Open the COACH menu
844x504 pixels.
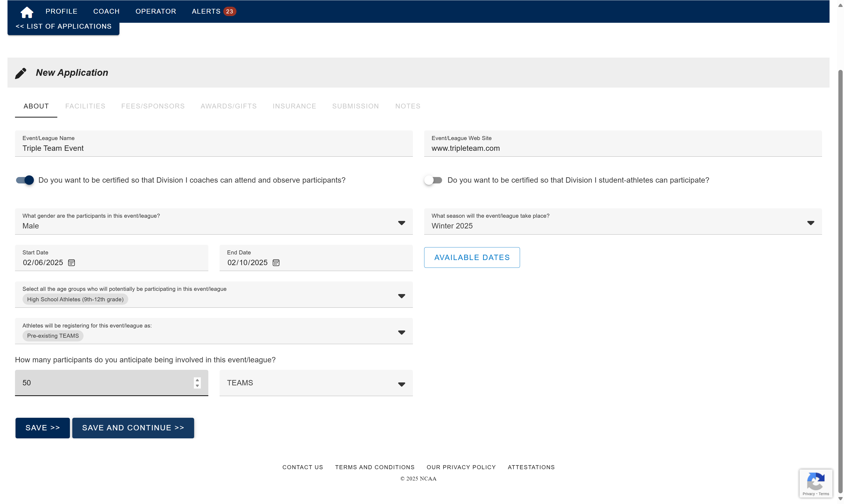pos(106,11)
